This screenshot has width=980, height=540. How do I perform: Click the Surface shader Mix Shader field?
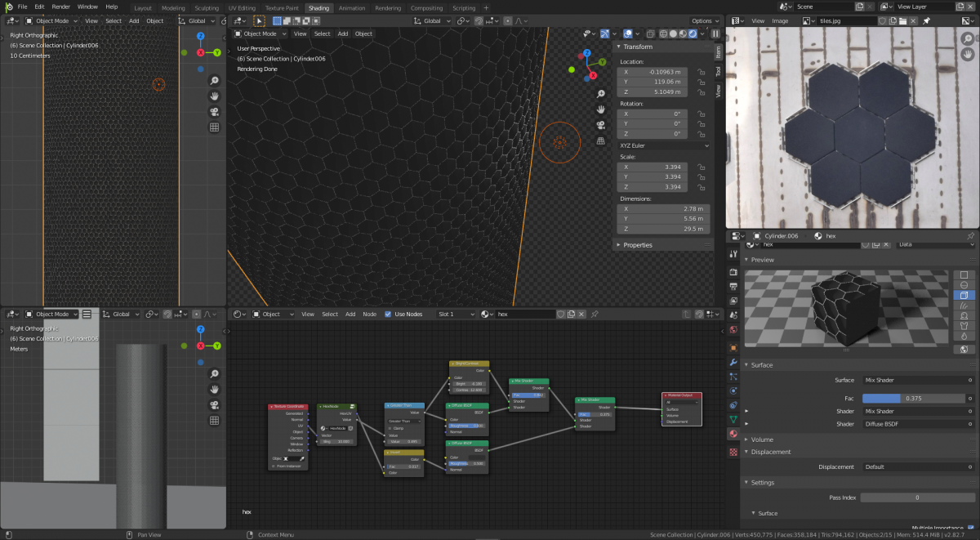(x=916, y=380)
